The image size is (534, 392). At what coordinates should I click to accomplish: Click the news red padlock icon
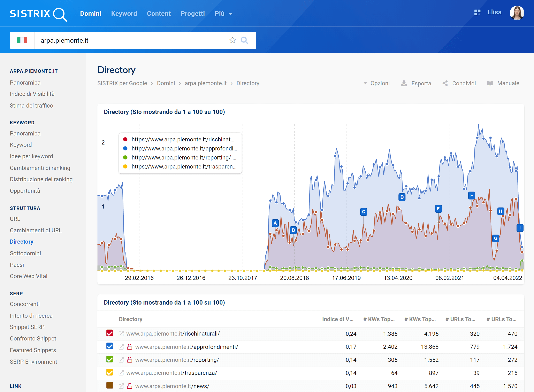[130, 386]
